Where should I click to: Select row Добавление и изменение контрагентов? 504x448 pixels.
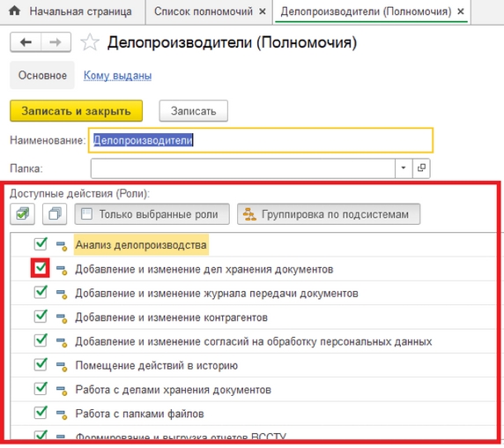click(x=171, y=317)
